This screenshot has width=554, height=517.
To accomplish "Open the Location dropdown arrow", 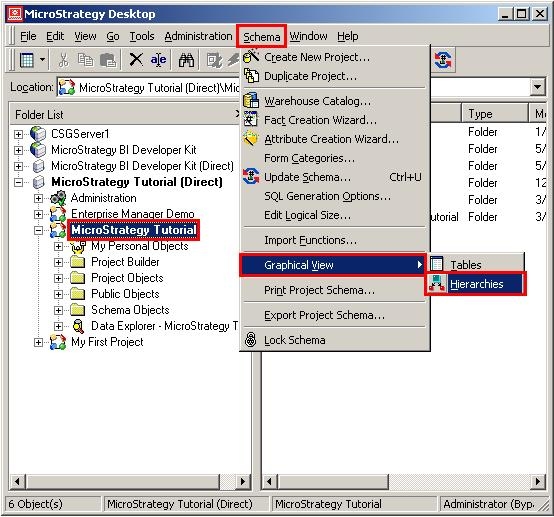I will click(x=538, y=87).
